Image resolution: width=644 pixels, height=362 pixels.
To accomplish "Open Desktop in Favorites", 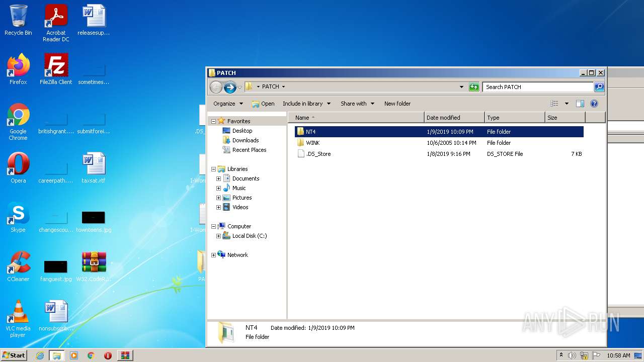I will (242, 131).
